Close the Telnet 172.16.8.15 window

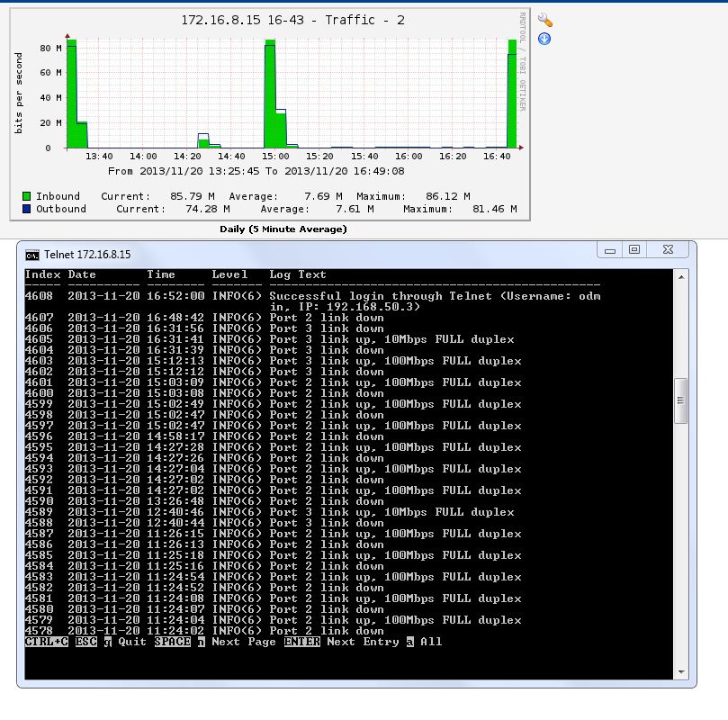(667, 249)
